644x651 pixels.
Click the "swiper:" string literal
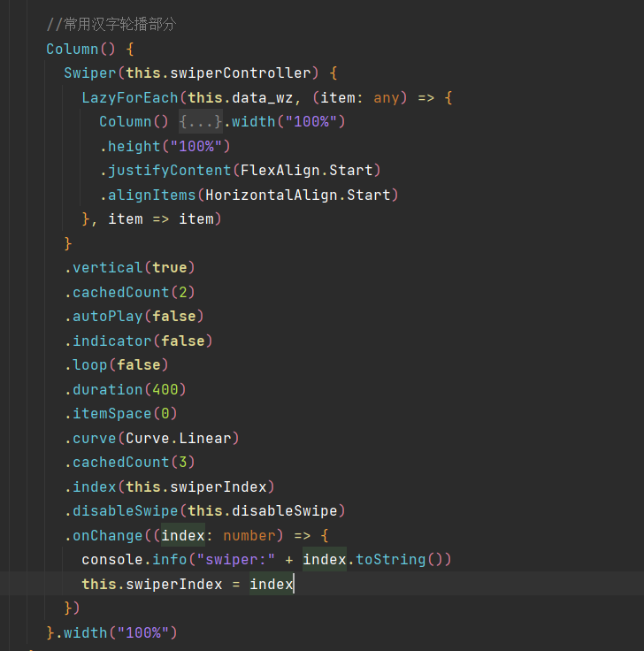point(235,559)
